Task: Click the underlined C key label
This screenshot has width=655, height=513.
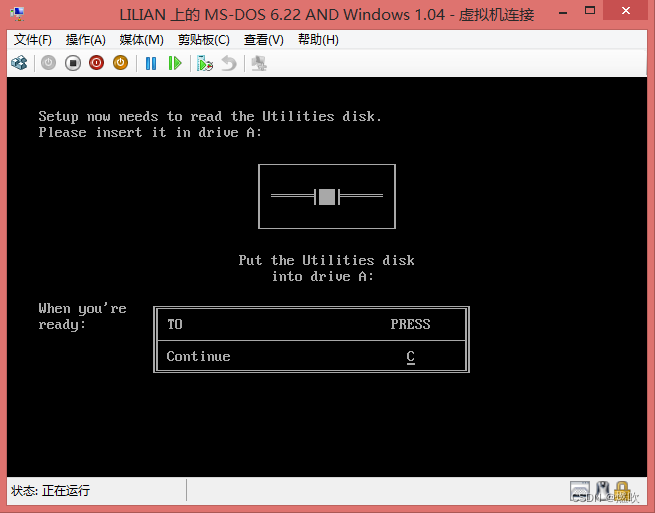Action: pyautogui.click(x=411, y=357)
